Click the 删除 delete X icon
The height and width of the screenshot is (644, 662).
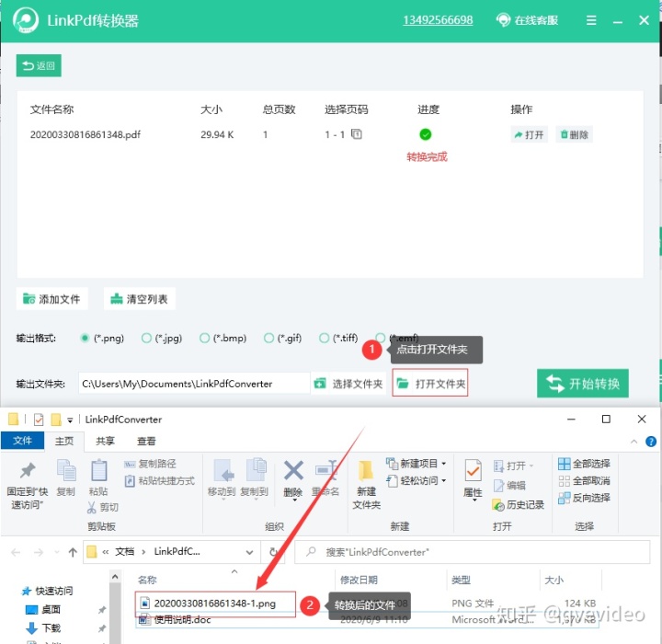tap(293, 471)
